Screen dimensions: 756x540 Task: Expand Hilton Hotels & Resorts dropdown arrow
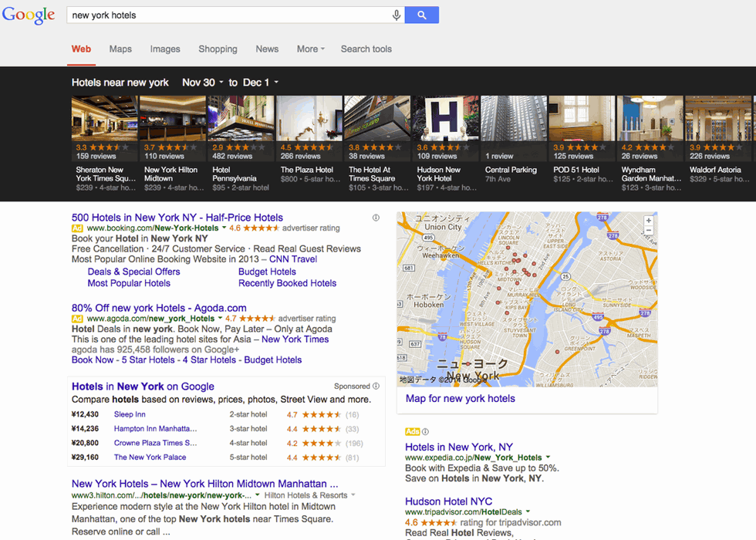pos(353,494)
